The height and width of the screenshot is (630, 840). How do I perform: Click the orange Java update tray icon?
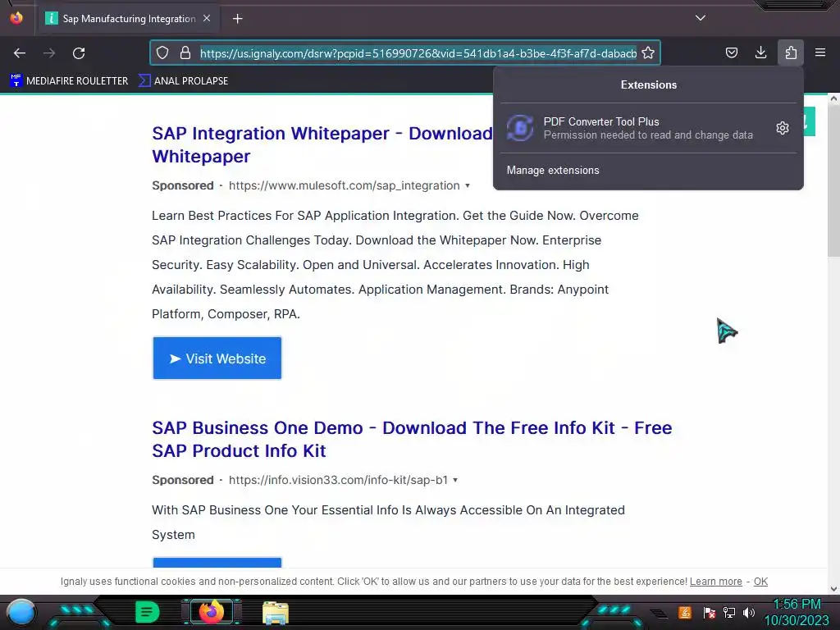[685, 612]
